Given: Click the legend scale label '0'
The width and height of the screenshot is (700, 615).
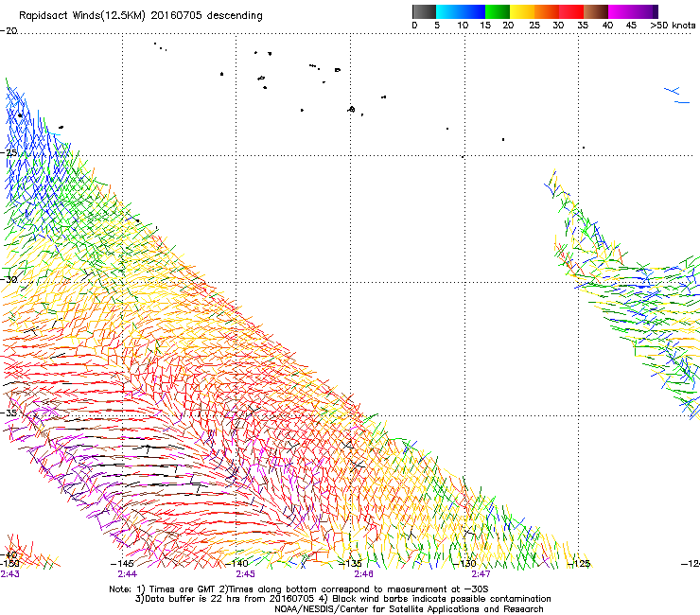Looking at the screenshot, I should pos(414,26).
